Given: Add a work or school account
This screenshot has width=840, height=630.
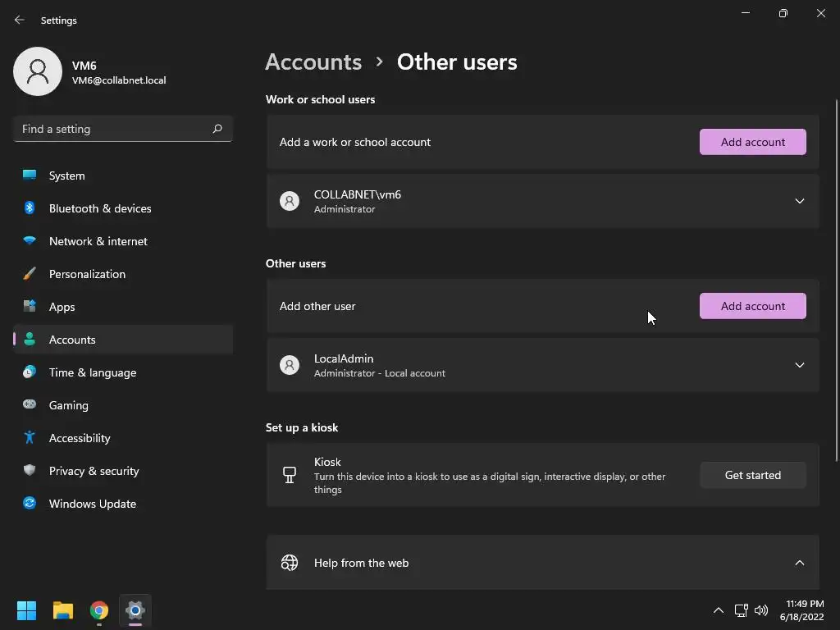Looking at the screenshot, I should point(752,142).
